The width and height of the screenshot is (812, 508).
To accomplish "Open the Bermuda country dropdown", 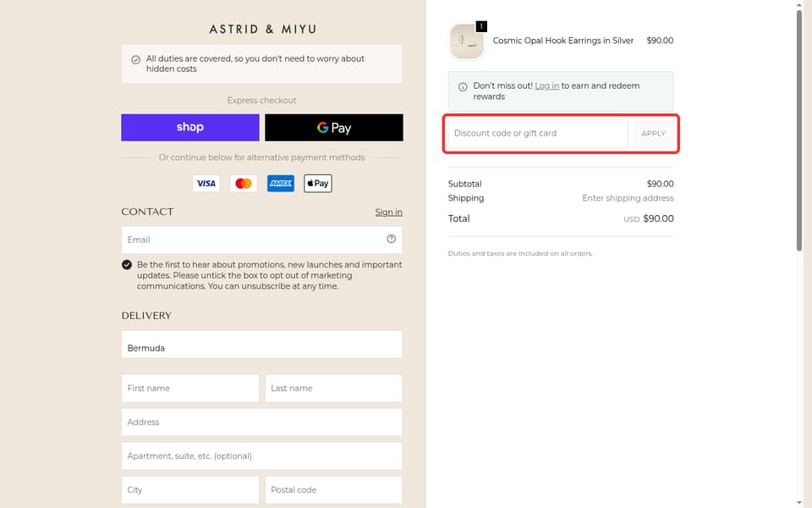I will tap(261, 345).
